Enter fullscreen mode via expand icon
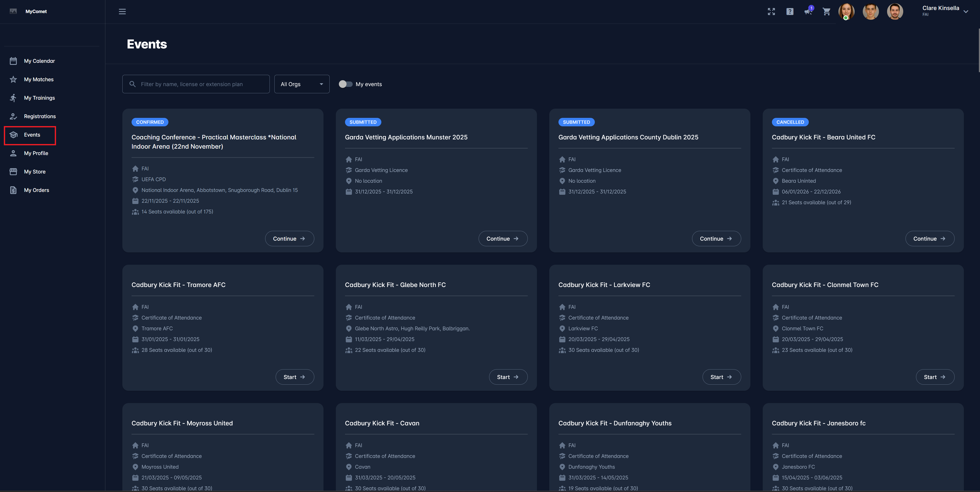 (x=771, y=12)
